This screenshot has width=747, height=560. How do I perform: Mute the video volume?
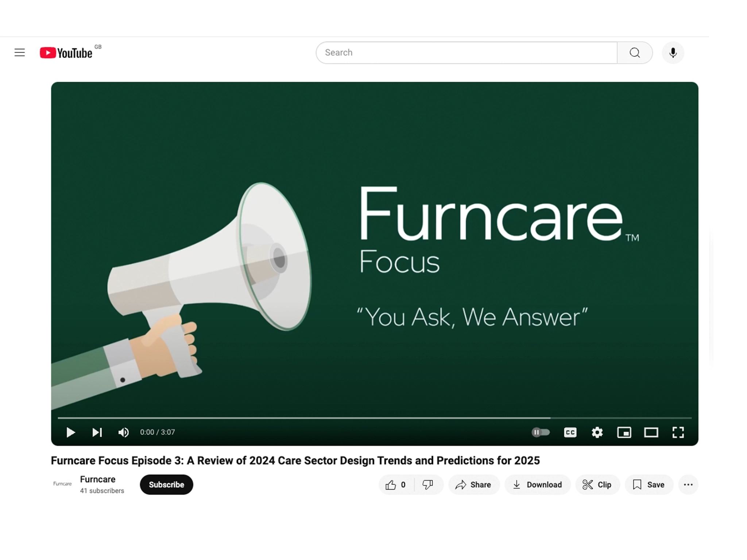point(123,432)
